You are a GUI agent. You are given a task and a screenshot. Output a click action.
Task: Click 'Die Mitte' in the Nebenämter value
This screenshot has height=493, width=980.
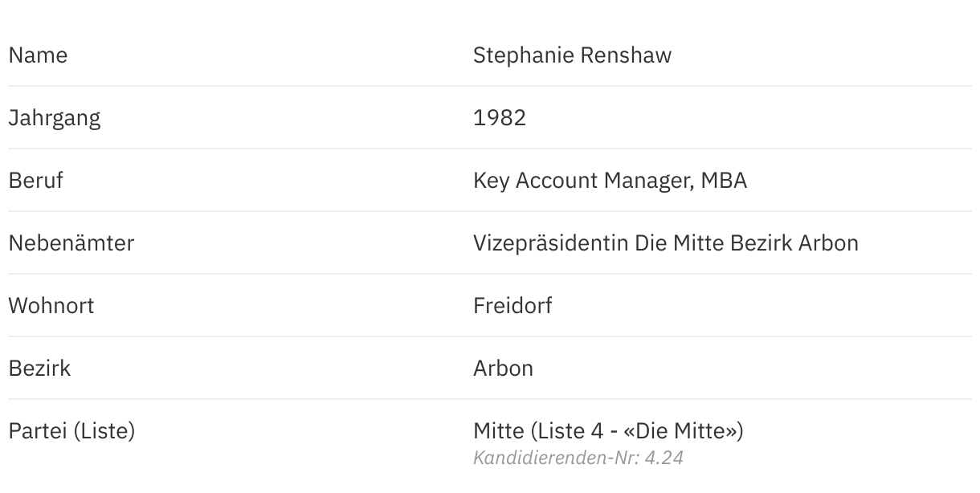coord(680,243)
